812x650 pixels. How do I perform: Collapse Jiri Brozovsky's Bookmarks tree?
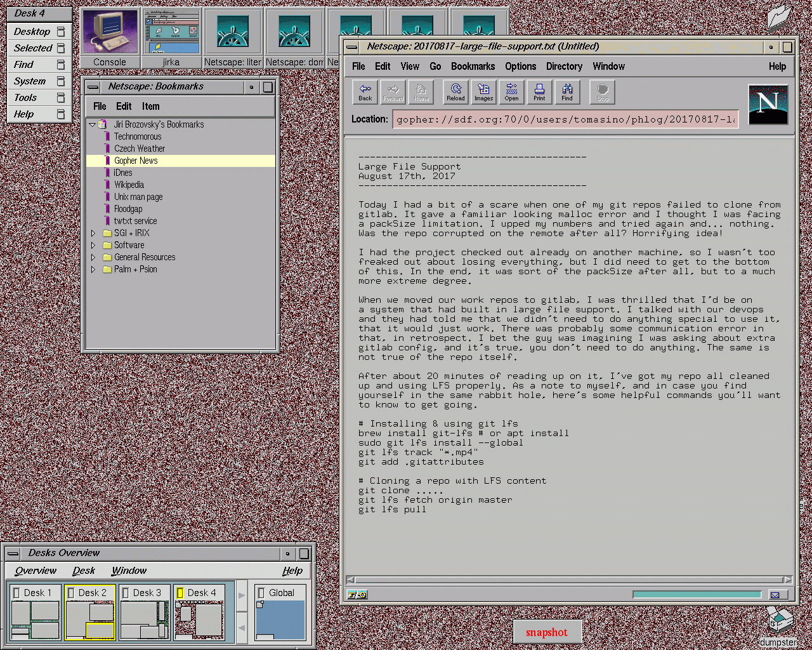(x=92, y=124)
